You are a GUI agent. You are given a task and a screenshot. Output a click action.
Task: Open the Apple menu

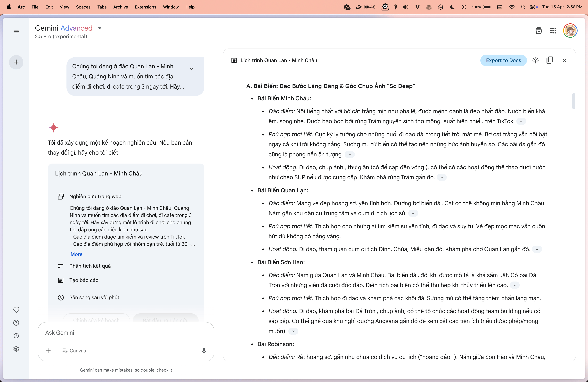[x=9, y=7]
